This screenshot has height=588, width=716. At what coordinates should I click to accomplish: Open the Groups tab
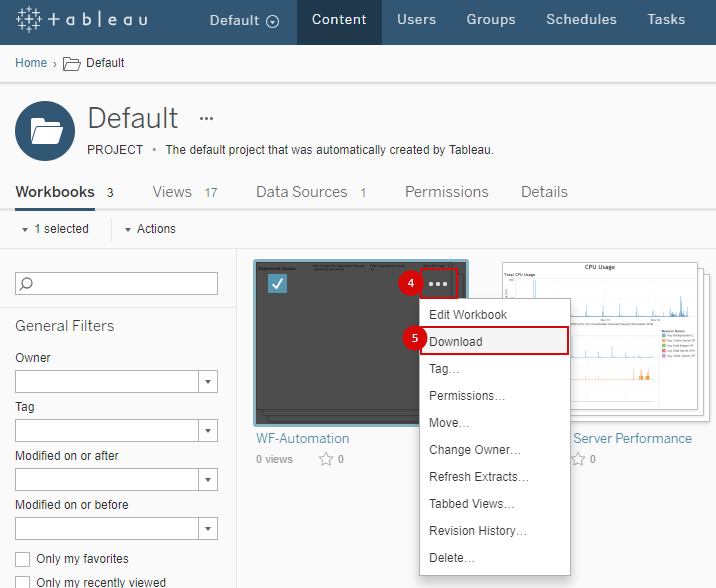[x=491, y=20]
